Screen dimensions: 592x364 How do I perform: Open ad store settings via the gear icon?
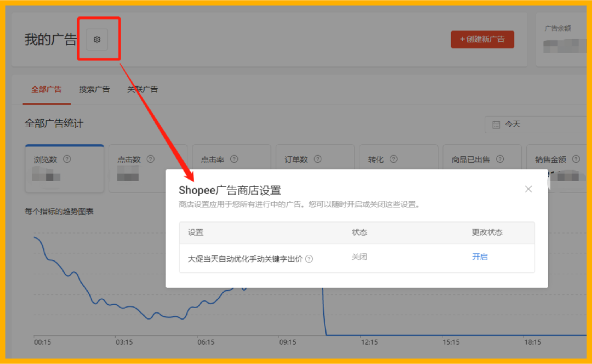(97, 39)
